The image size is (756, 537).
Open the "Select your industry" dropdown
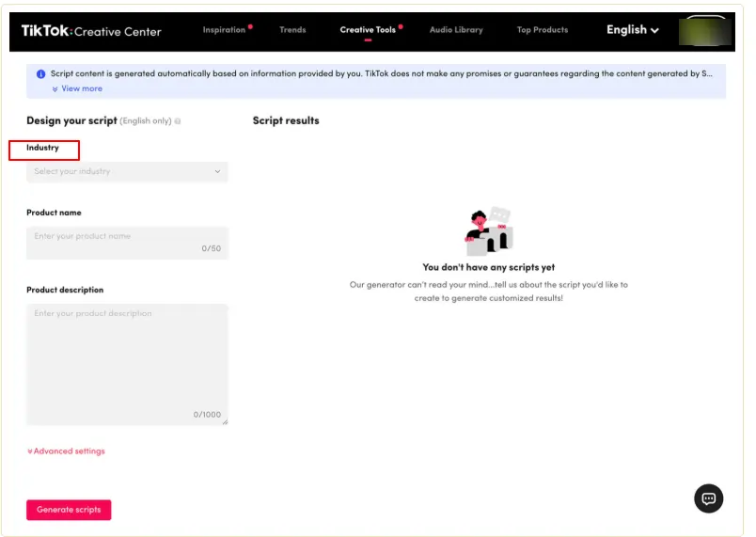pos(127,172)
